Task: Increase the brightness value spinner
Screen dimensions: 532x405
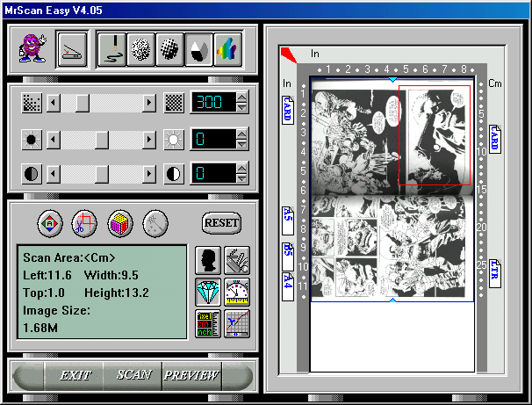Action: pyautogui.click(x=242, y=134)
